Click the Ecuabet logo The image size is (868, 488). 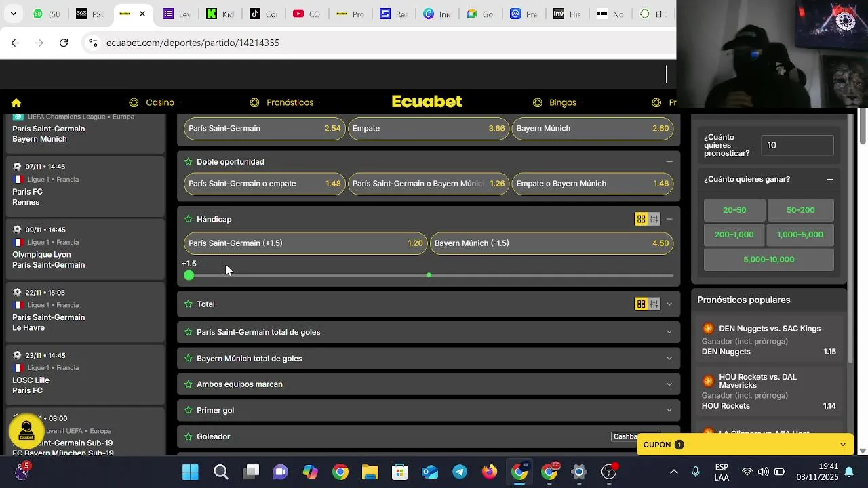pos(427,102)
